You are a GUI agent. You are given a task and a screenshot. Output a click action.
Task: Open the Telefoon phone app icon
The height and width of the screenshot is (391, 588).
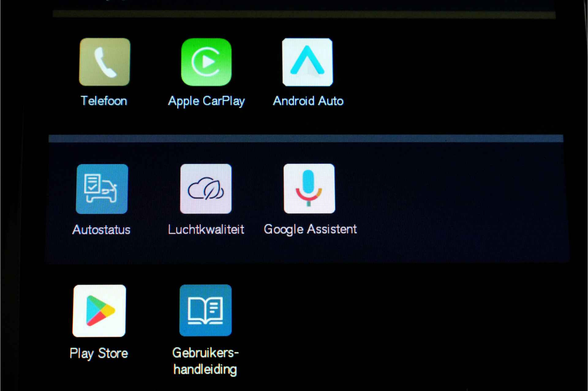[104, 62]
